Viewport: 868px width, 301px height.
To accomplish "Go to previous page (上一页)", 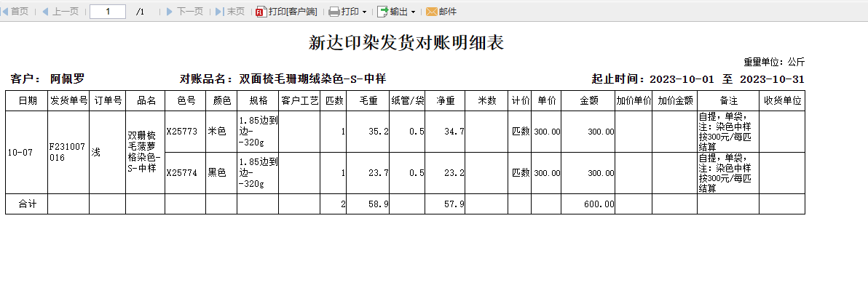I will coord(60,11).
